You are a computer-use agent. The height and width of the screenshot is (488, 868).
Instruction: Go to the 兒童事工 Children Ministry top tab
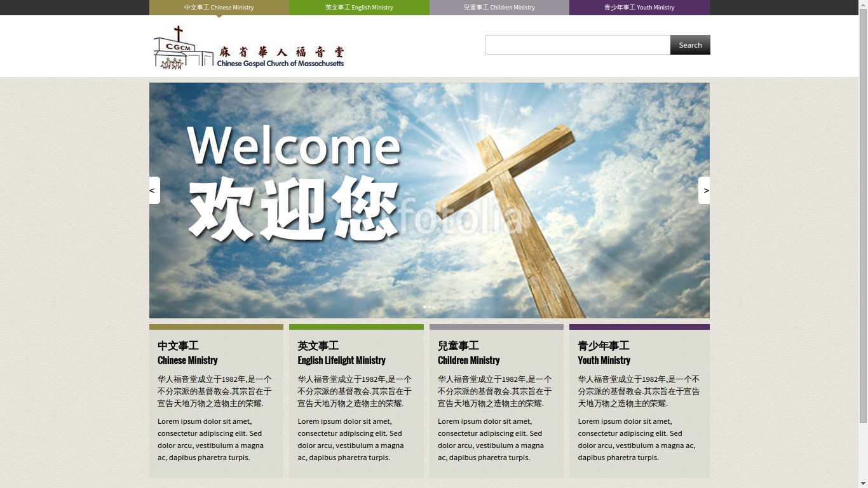499,8
